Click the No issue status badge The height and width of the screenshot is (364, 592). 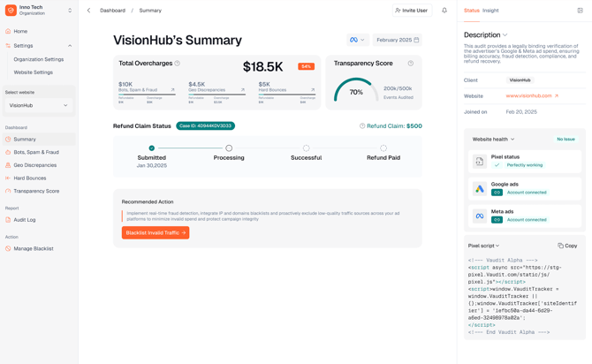pos(565,140)
